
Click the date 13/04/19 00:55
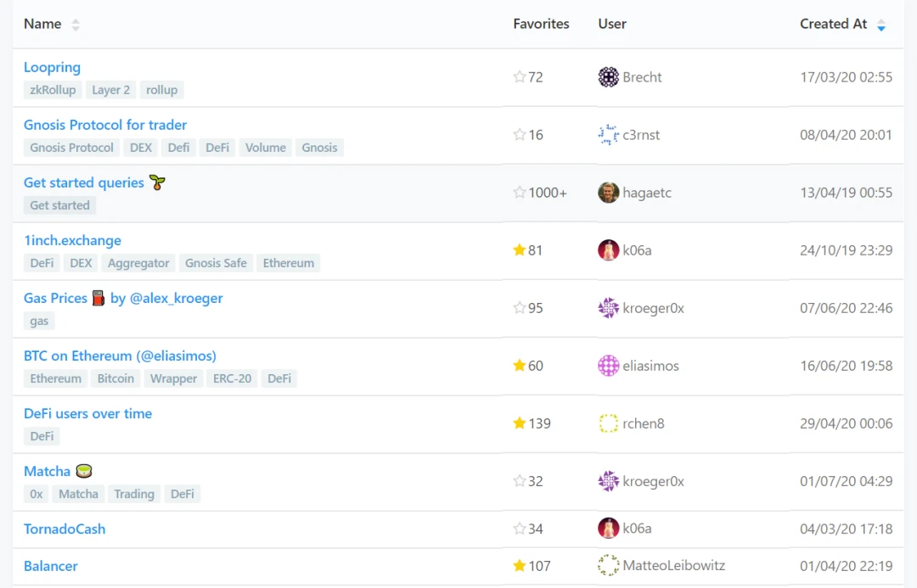pyautogui.click(x=847, y=193)
